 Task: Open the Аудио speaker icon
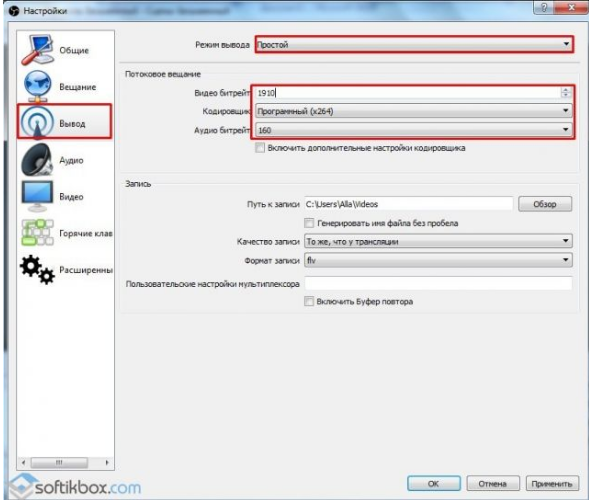pyautogui.click(x=37, y=160)
